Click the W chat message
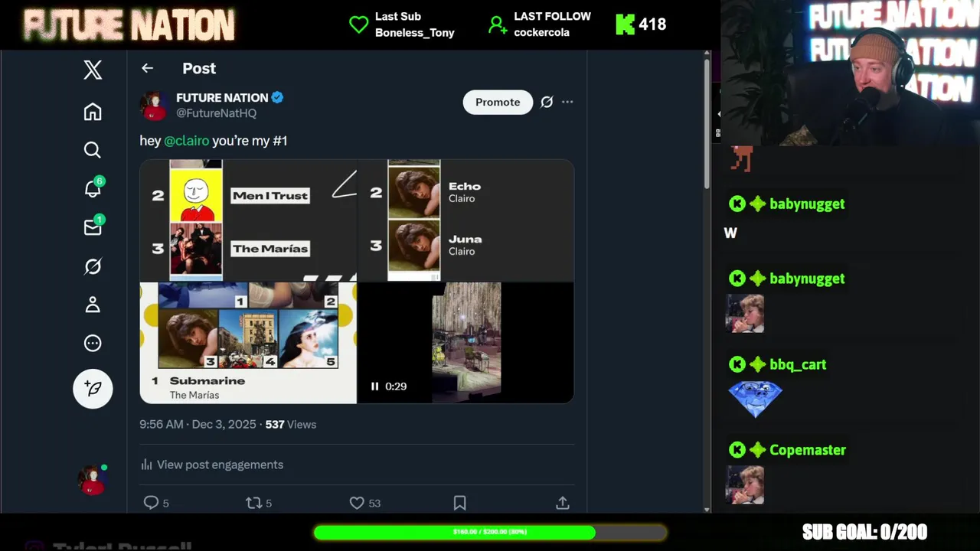This screenshot has width=980, height=551. point(730,233)
